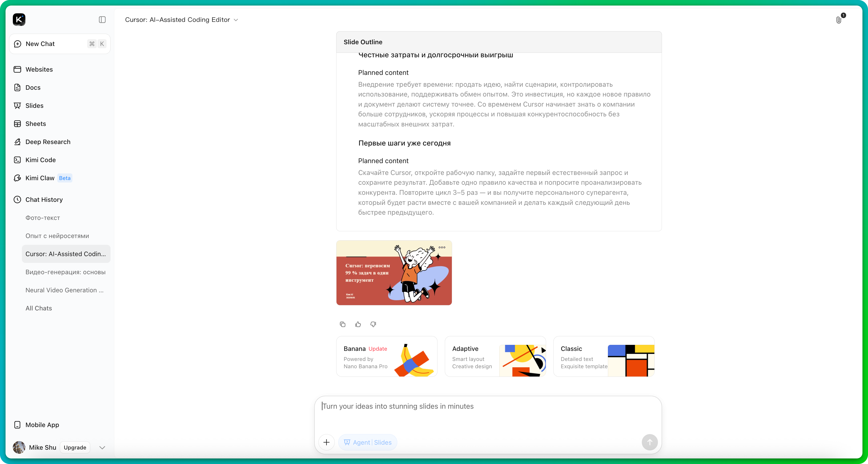Click the thumbs up icon
868x464 pixels.
[358, 324]
